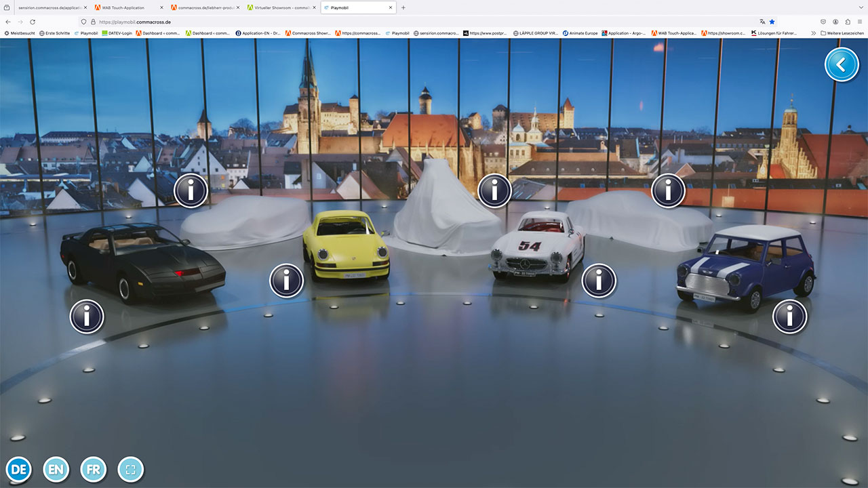
Task: Open Application-EN bookmark
Action: (x=258, y=33)
